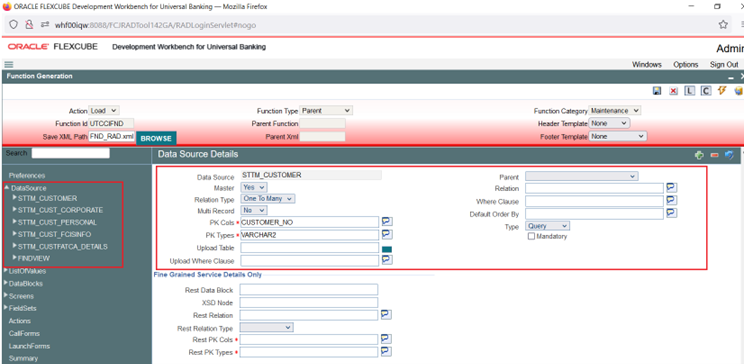Select Actions in the left tree

coord(19,321)
